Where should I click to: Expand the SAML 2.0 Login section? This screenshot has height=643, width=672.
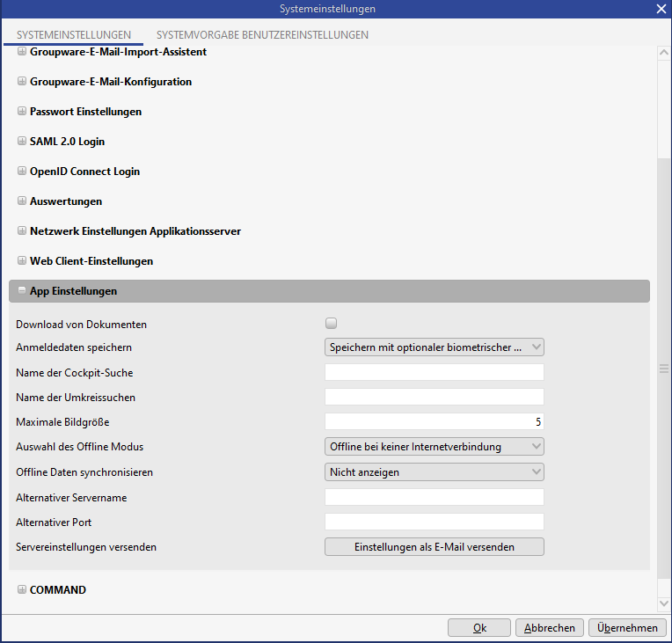(x=22, y=142)
